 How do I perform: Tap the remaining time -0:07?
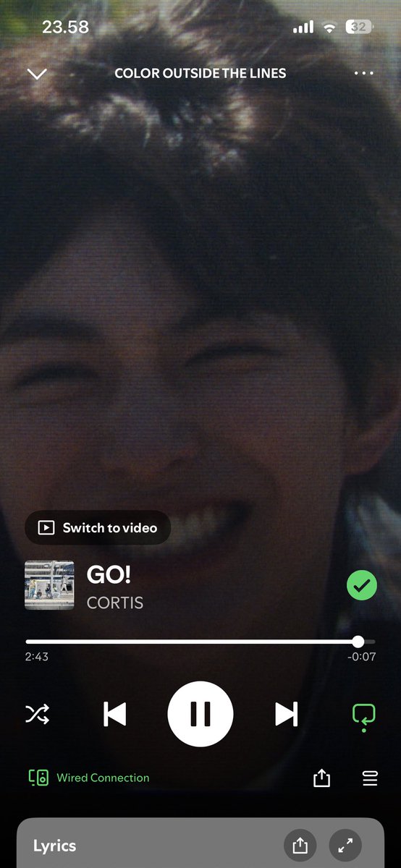point(361,657)
